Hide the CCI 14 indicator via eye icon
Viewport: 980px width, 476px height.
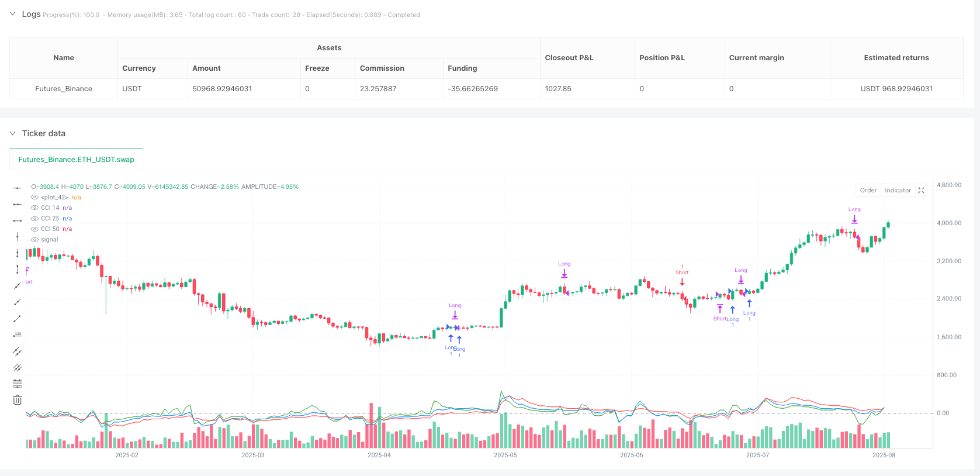(35, 208)
